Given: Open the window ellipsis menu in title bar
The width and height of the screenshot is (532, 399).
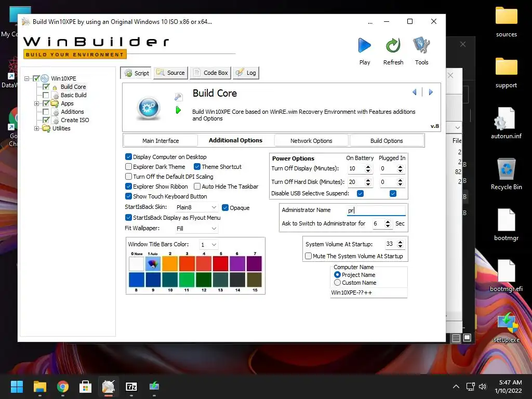Looking at the screenshot, I should tap(370, 22).
